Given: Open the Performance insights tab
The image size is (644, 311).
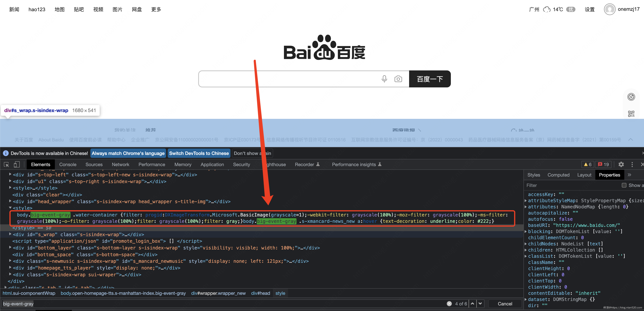Looking at the screenshot, I should coord(357,165).
